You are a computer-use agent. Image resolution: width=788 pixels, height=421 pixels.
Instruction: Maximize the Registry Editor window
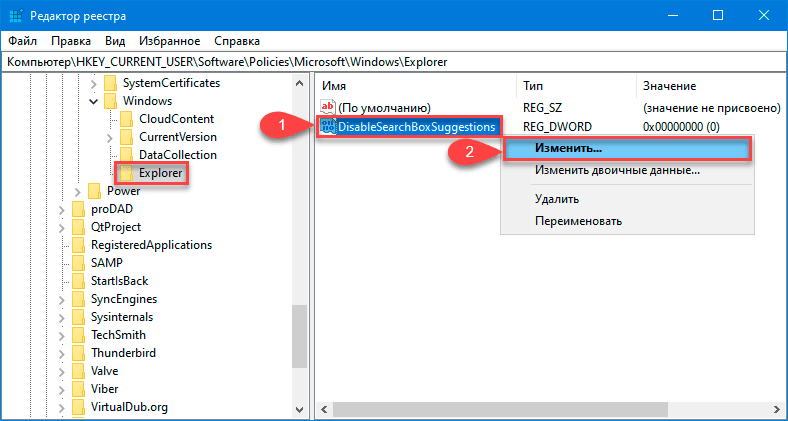click(718, 16)
